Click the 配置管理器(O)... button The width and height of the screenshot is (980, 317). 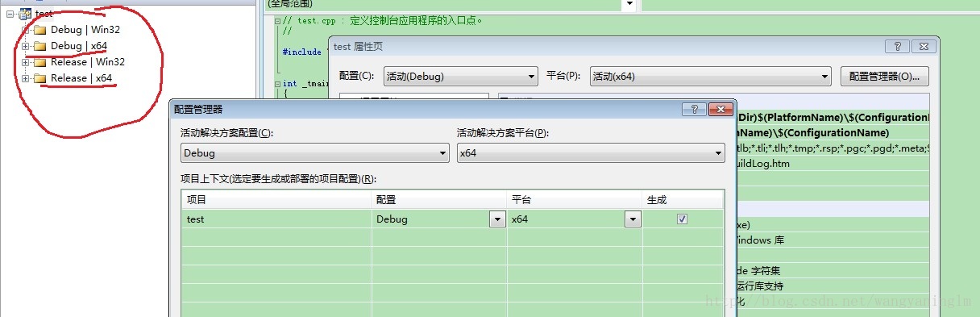pyautogui.click(x=885, y=77)
